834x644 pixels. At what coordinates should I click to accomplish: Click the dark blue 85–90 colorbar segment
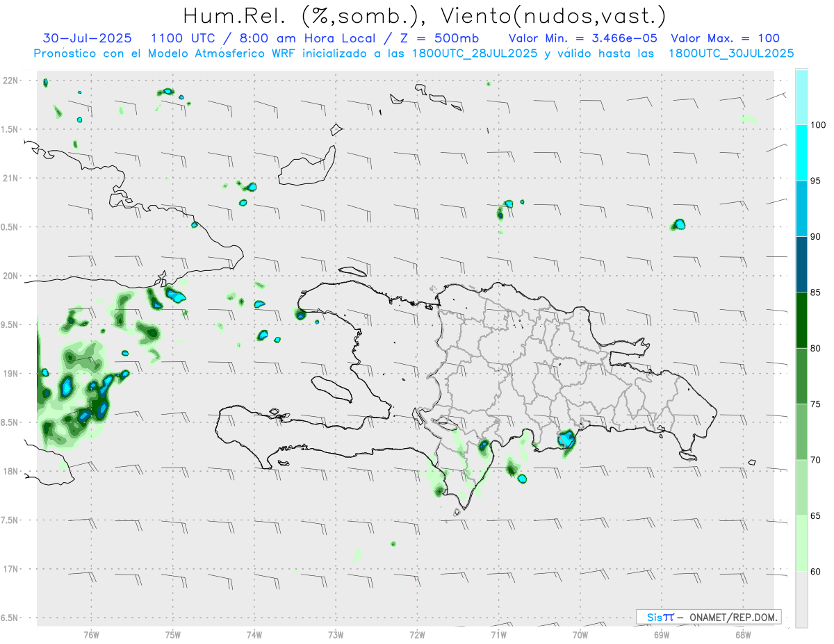pos(801,265)
